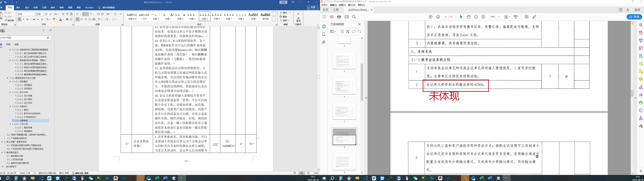Open the 审阅 ribbon tab in Word
This screenshot has height=181, width=644.
click(x=62, y=7)
